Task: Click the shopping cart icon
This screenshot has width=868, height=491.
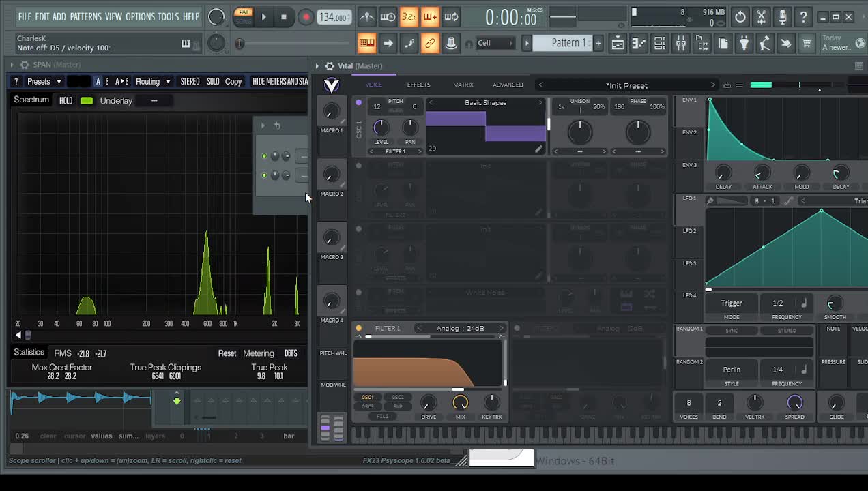Action: (807, 44)
